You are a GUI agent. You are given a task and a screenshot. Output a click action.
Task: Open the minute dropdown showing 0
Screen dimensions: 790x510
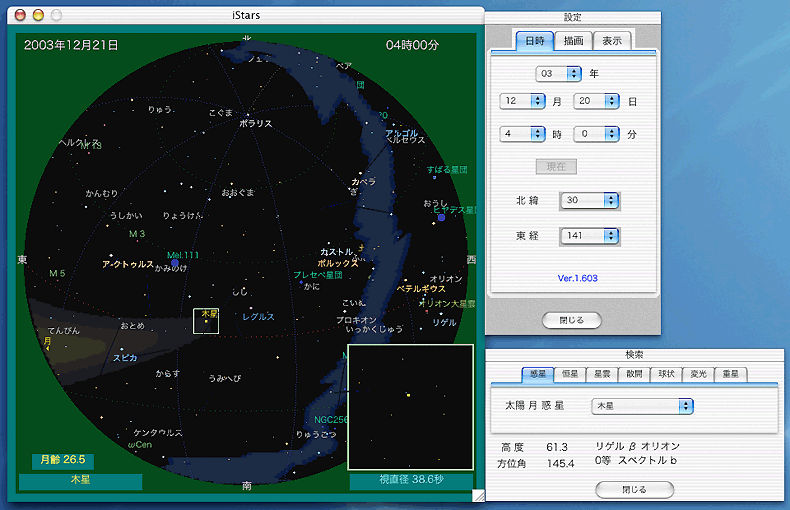[x=597, y=134]
